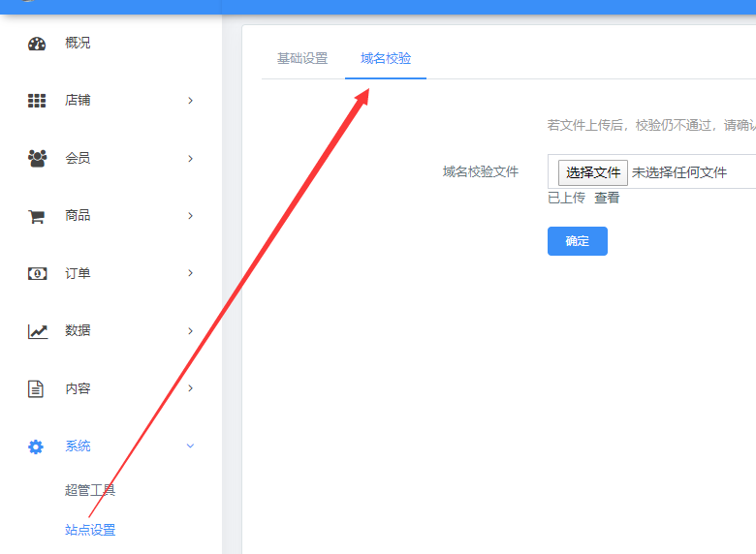
Task: Click the blue 确定 button
Action: tap(577, 241)
